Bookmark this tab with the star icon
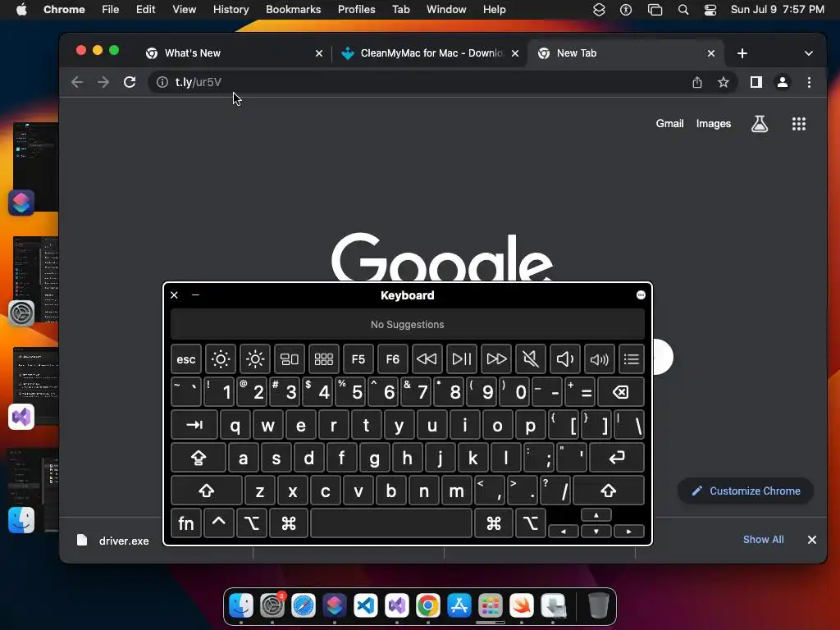 point(724,82)
